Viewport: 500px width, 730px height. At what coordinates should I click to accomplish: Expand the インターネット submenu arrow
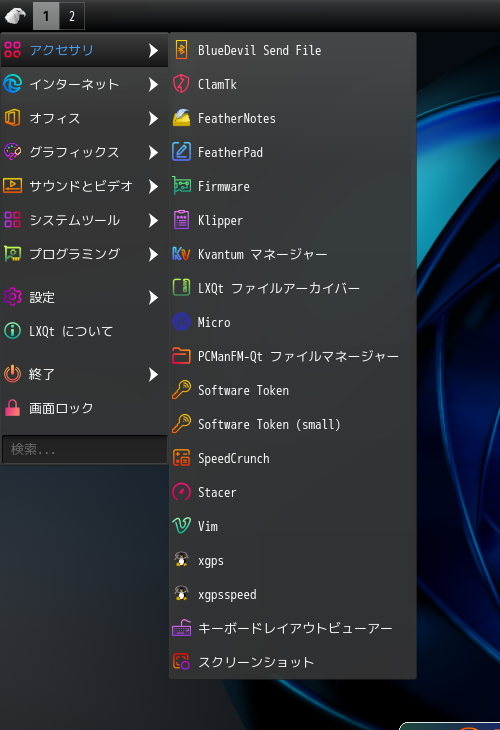[x=153, y=84]
